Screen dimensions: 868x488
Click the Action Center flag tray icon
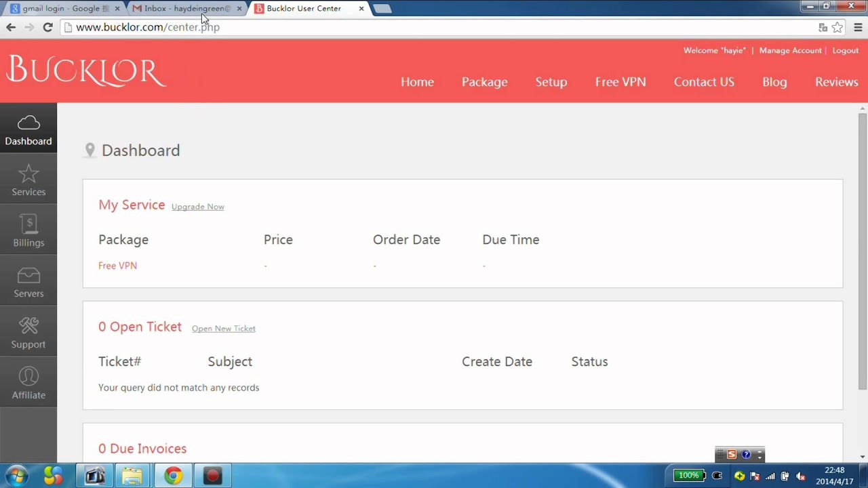point(755,476)
